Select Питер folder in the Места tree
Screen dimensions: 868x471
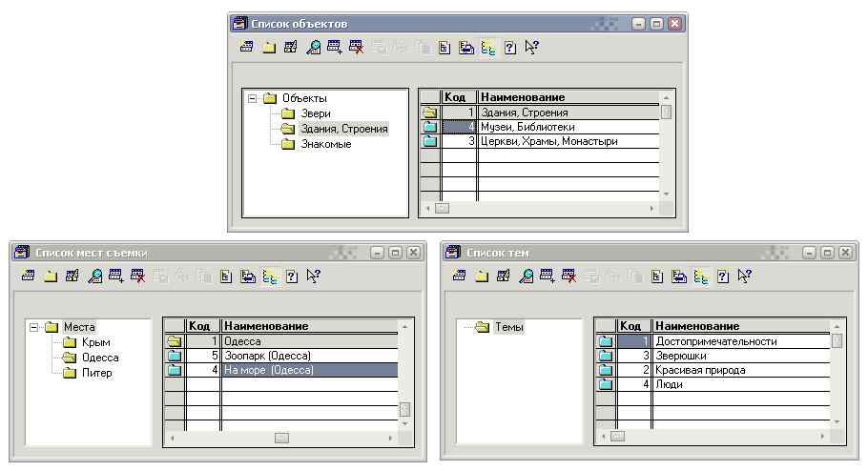click(97, 373)
